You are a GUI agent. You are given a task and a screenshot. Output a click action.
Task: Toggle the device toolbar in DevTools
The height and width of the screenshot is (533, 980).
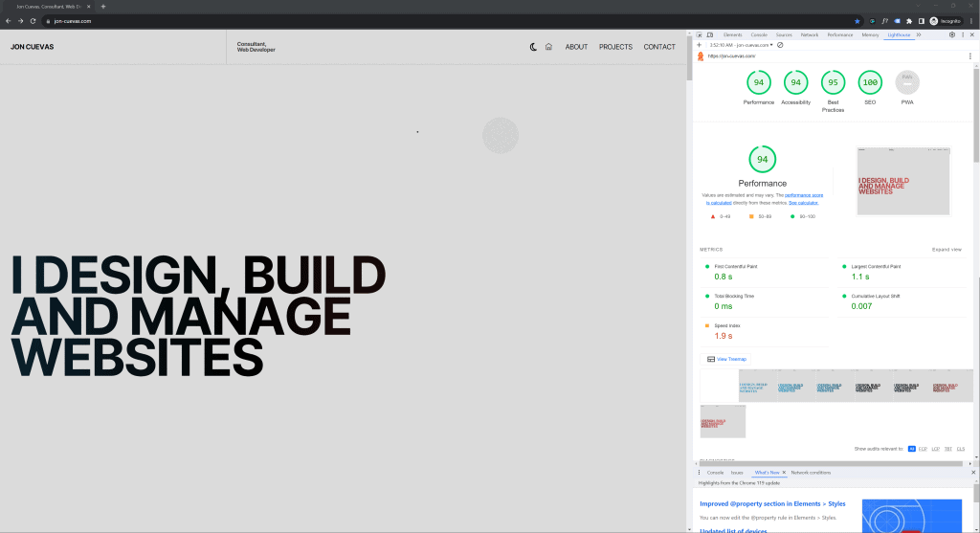pos(709,34)
